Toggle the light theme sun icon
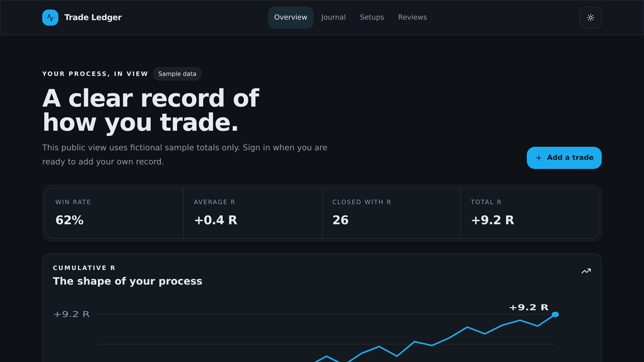The image size is (644, 362). (x=590, y=18)
